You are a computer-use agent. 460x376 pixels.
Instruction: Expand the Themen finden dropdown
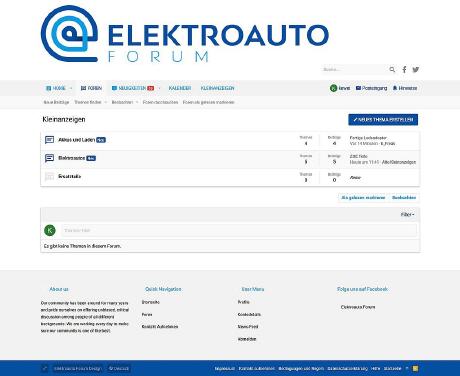pos(106,102)
